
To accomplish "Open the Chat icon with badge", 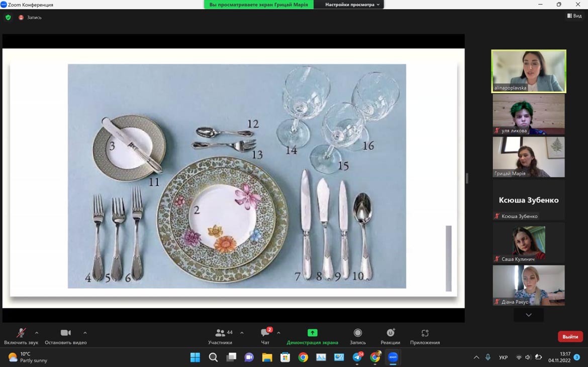I will click(266, 332).
